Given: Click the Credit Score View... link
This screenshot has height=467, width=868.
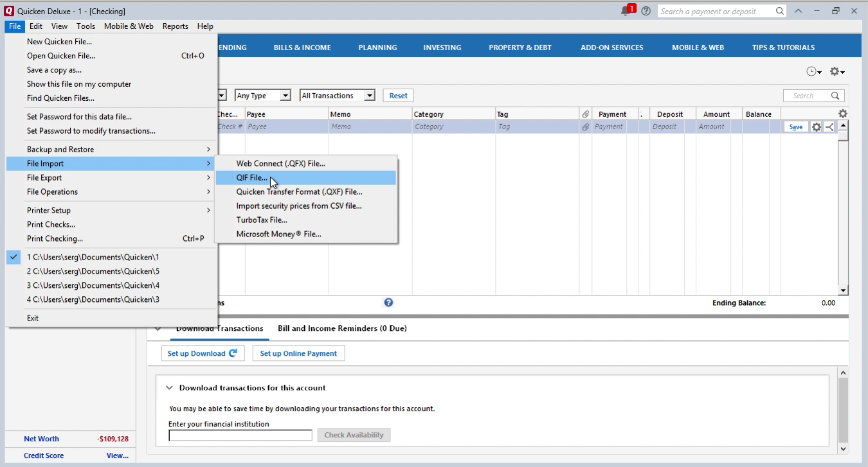Looking at the screenshot, I should point(118,455).
